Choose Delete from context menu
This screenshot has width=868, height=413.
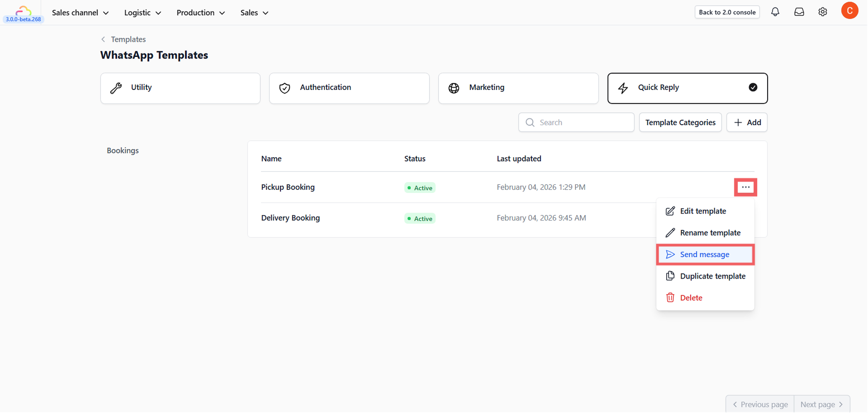pos(705,298)
